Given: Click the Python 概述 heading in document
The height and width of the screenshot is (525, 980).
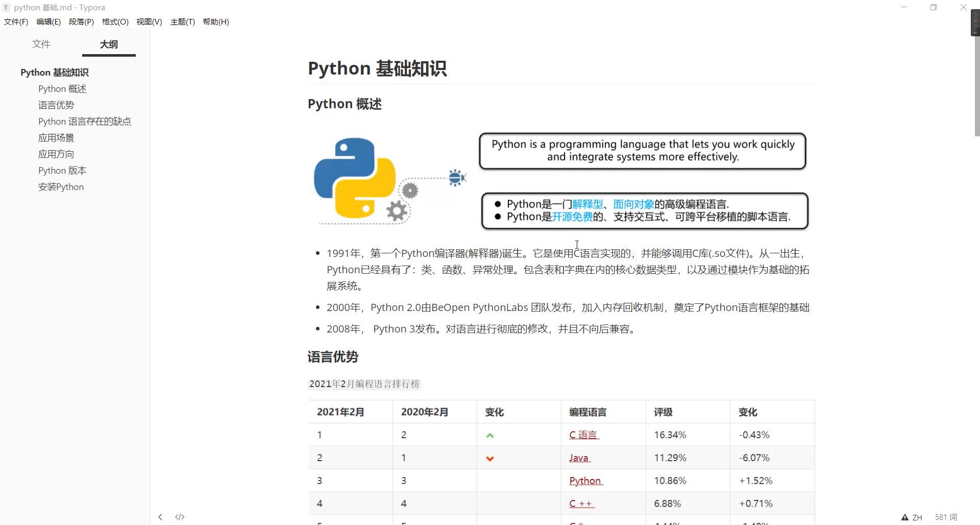Looking at the screenshot, I should coord(345,104).
